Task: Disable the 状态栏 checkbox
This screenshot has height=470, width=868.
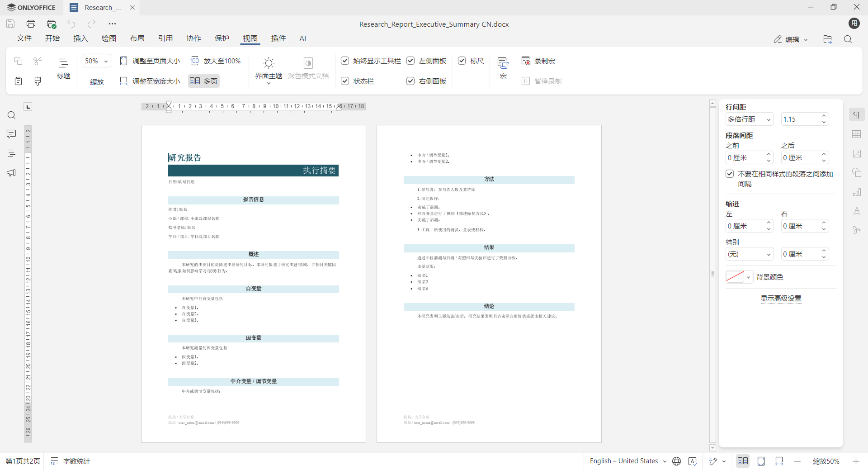Action: (345, 81)
